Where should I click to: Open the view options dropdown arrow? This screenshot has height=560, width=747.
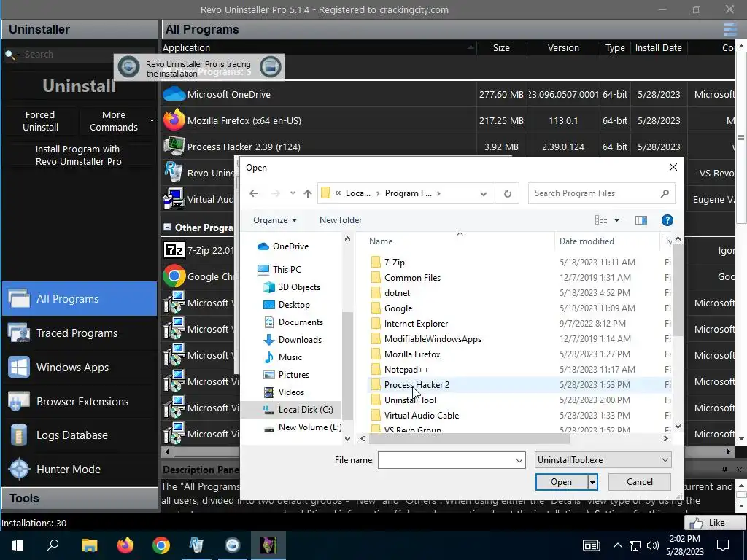point(616,220)
